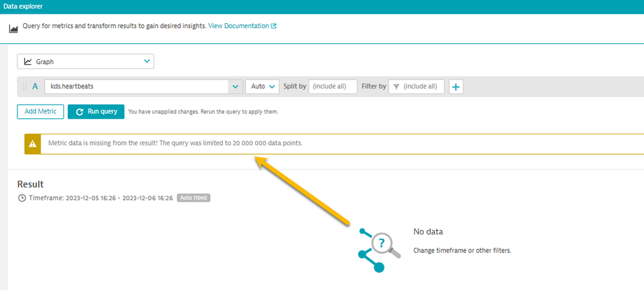Click the Add Metric button
The width and height of the screenshot is (644, 290).
[x=40, y=112]
